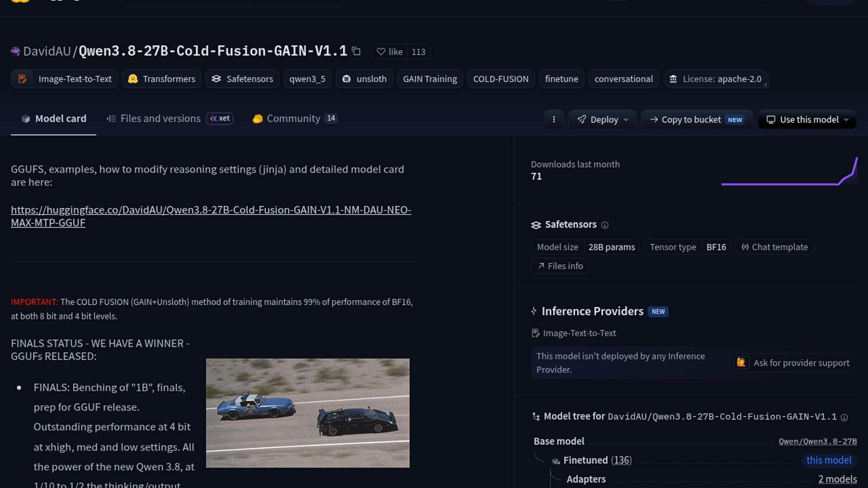Click the Safetensors info icon
This screenshot has width=868, height=488.
click(605, 225)
